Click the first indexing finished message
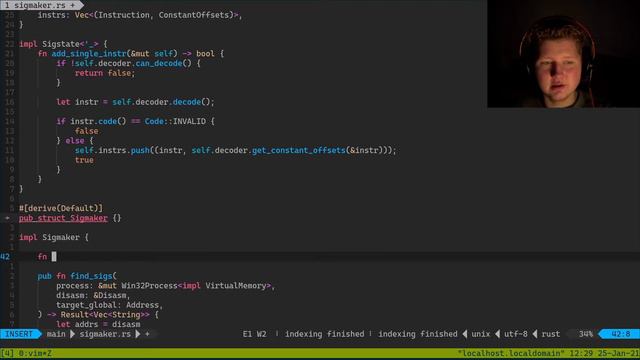The height and width of the screenshot is (360, 640). pyautogui.click(x=324, y=334)
